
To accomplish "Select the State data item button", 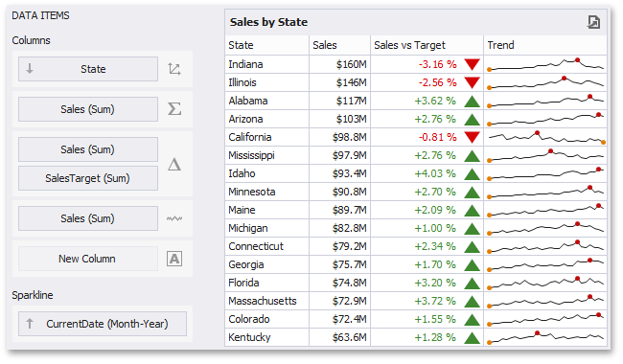I will click(88, 69).
